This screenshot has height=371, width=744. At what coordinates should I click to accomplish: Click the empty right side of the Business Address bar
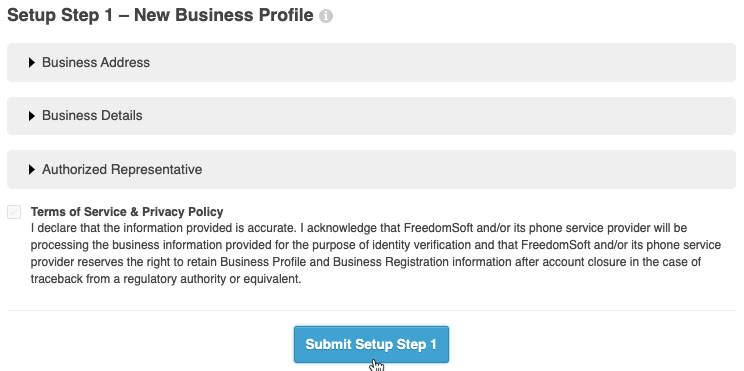pyautogui.click(x=522, y=63)
